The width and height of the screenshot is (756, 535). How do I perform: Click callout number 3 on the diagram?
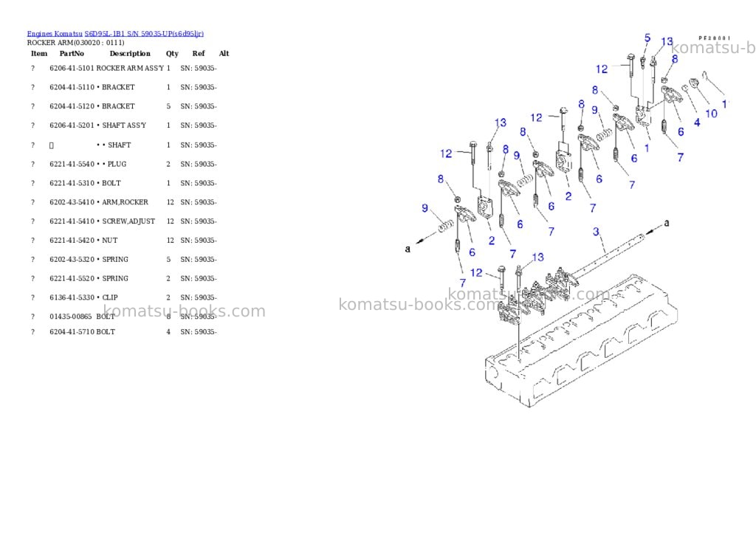click(596, 232)
